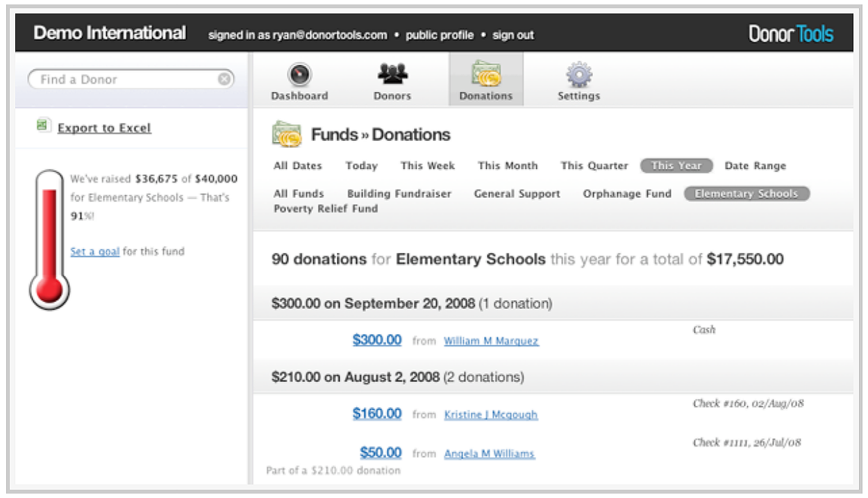Screen dimensions: 868x498
Task: Click the Donor Tools logo
Action: pos(791,34)
